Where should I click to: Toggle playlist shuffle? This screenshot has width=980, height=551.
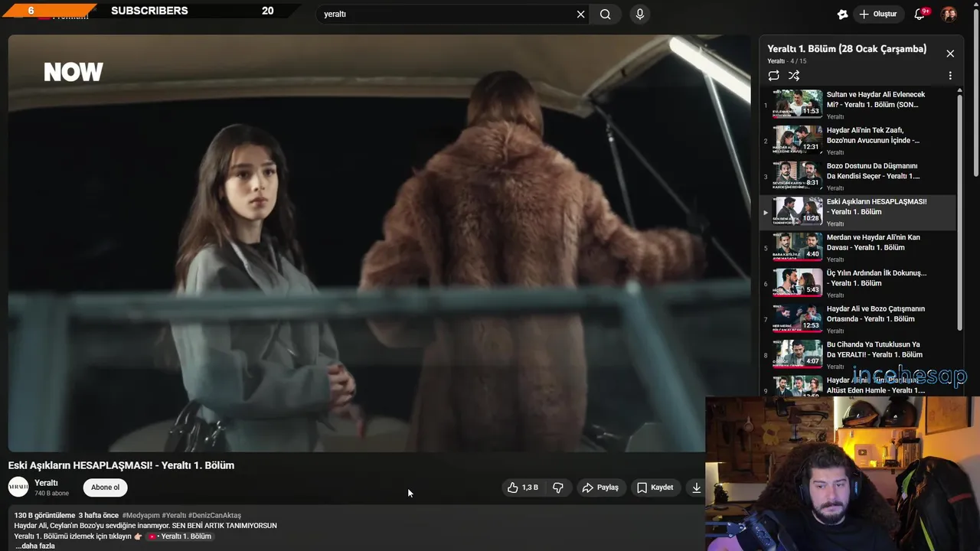794,76
